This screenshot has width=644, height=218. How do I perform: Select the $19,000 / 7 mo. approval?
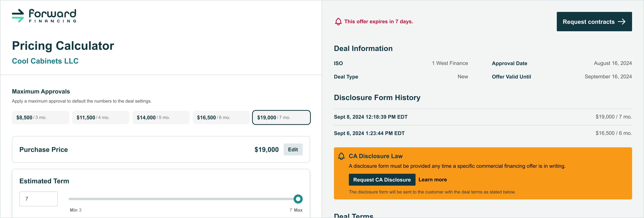tap(281, 118)
